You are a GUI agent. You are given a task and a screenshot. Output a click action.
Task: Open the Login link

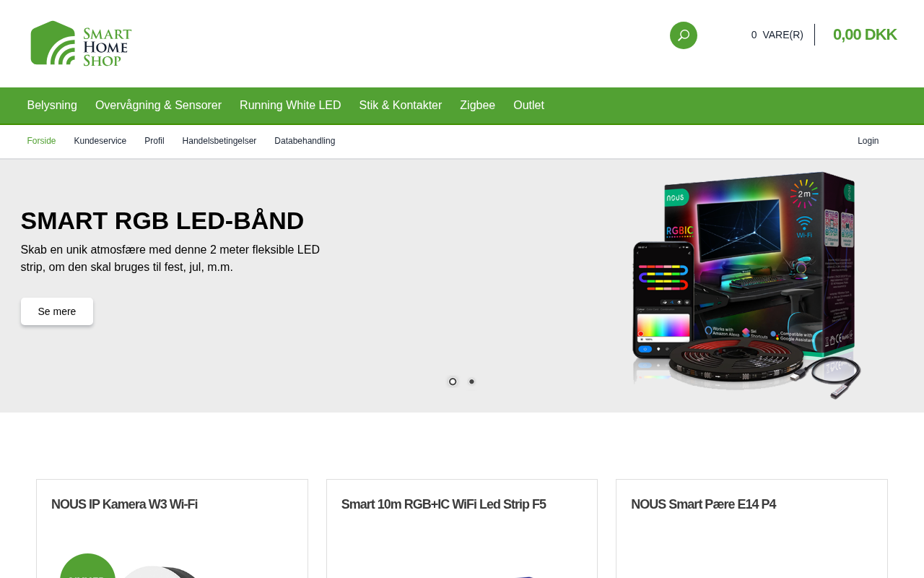868,141
